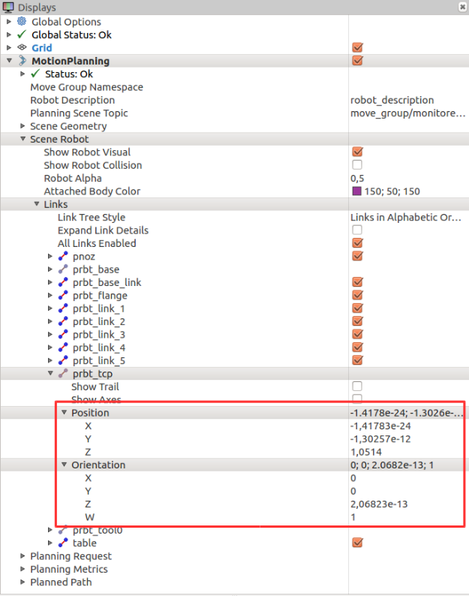Collapse the Links tree section
The width and height of the screenshot is (469, 596).
[x=36, y=204]
